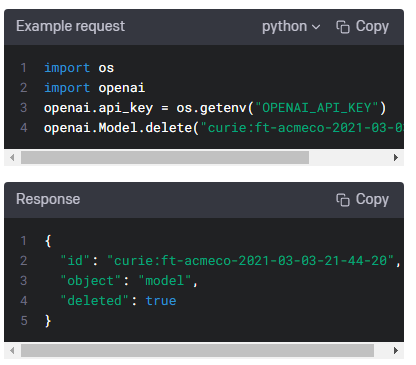The image size is (416, 365).
Task: Click left arrow of Response scrollbar
Action: pos(12,350)
